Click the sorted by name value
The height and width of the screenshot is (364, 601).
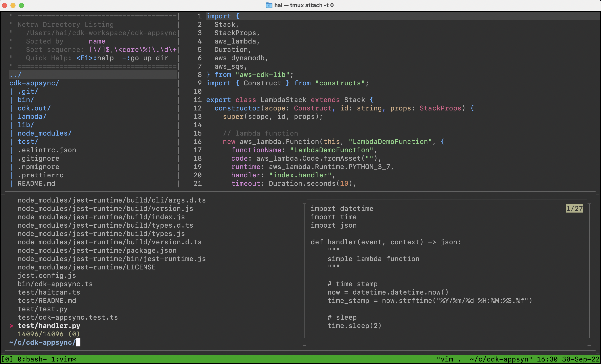coord(97,41)
